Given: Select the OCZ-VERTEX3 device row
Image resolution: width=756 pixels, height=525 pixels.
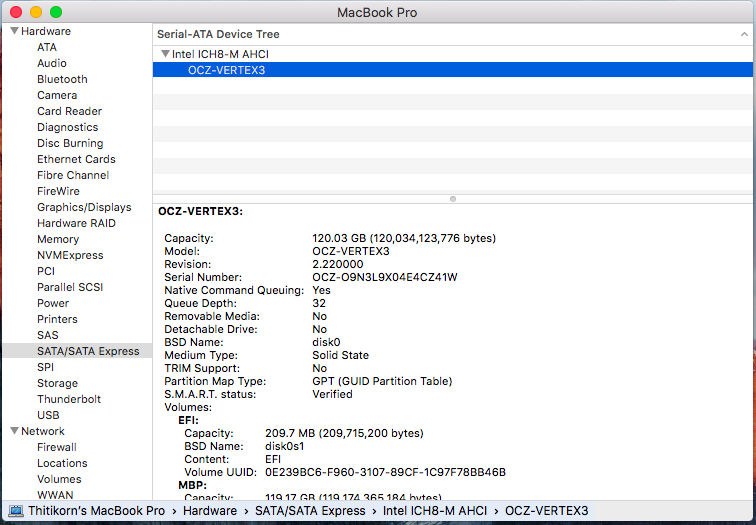Looking at the screenshot, I should click(x=454, y=70).
